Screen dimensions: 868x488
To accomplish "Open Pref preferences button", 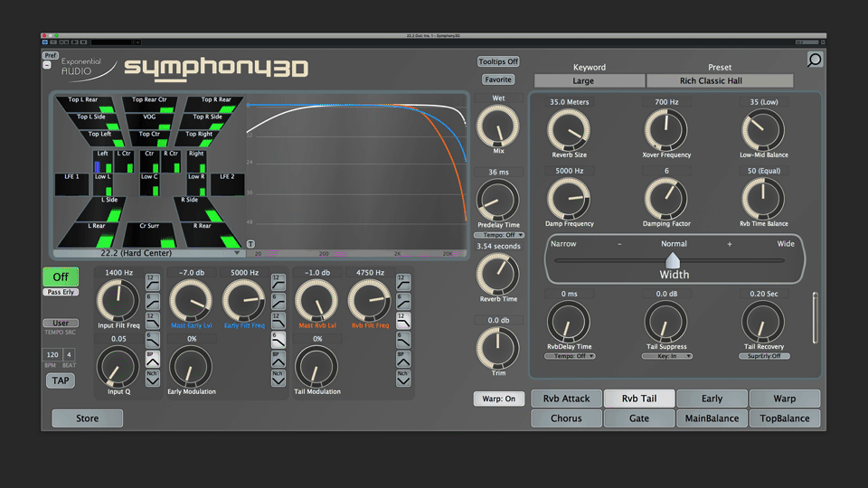I will tap(51, 55).
